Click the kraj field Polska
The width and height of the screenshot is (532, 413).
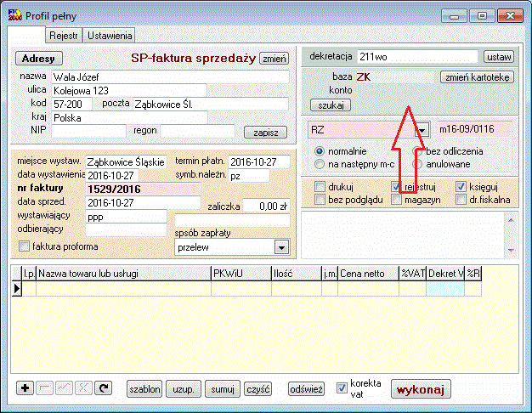pyautogui.click(x=129, y=118)
